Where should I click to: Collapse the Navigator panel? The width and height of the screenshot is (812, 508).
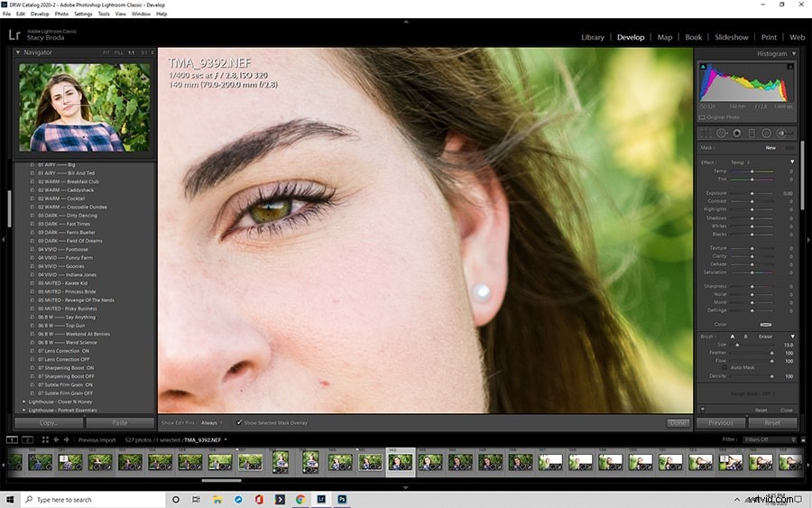[18, 52]
